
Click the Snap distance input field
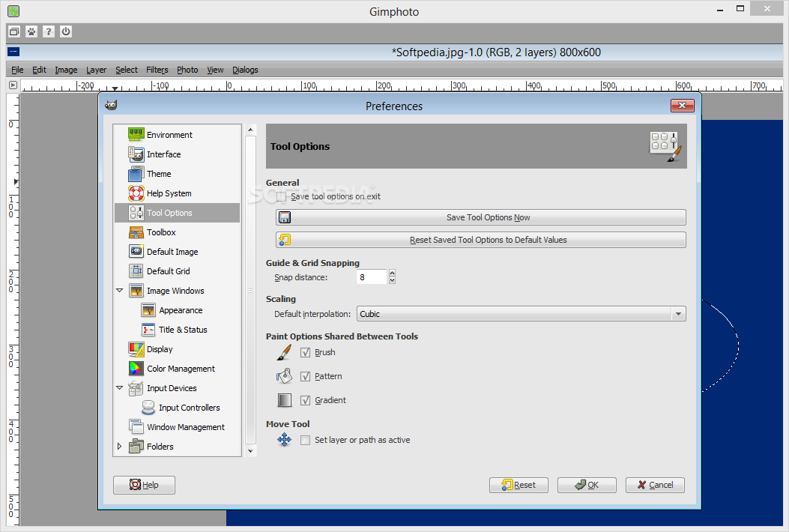click(372, 276)
